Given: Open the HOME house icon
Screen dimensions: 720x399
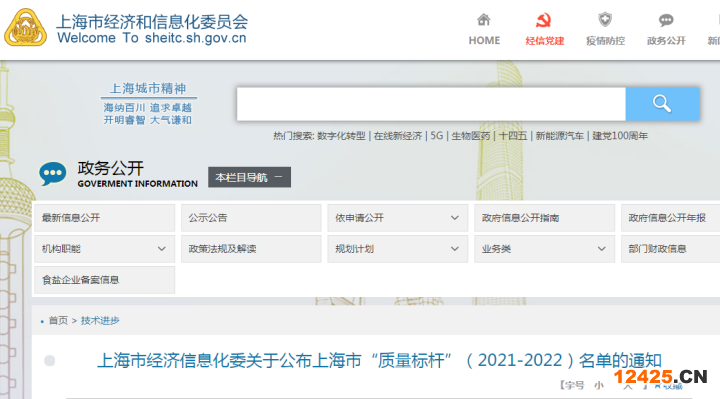Looking at the screenshot, I should tap(484, 20).
